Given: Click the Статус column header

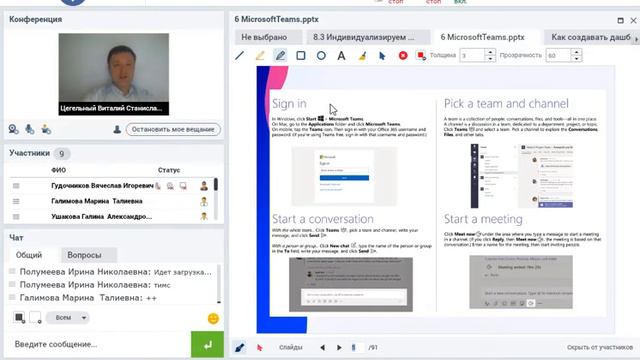Looking at the screenshot, I should tap(169, 170).
